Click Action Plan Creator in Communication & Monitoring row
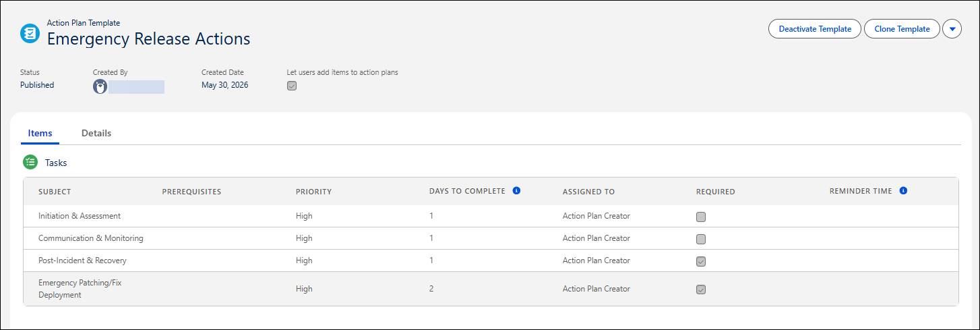The image size is (980, 330). point(596,238)
